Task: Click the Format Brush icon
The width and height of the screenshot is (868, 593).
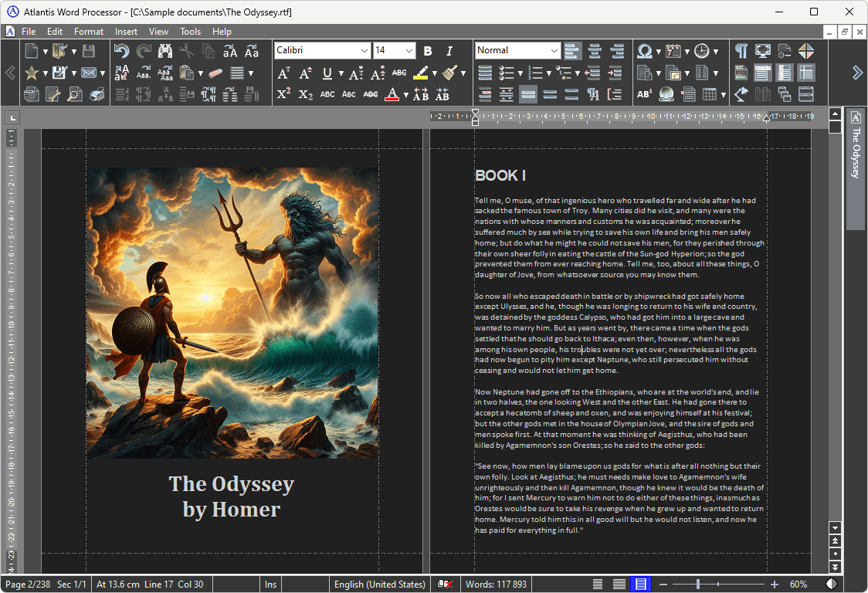Action: point(451,73)
